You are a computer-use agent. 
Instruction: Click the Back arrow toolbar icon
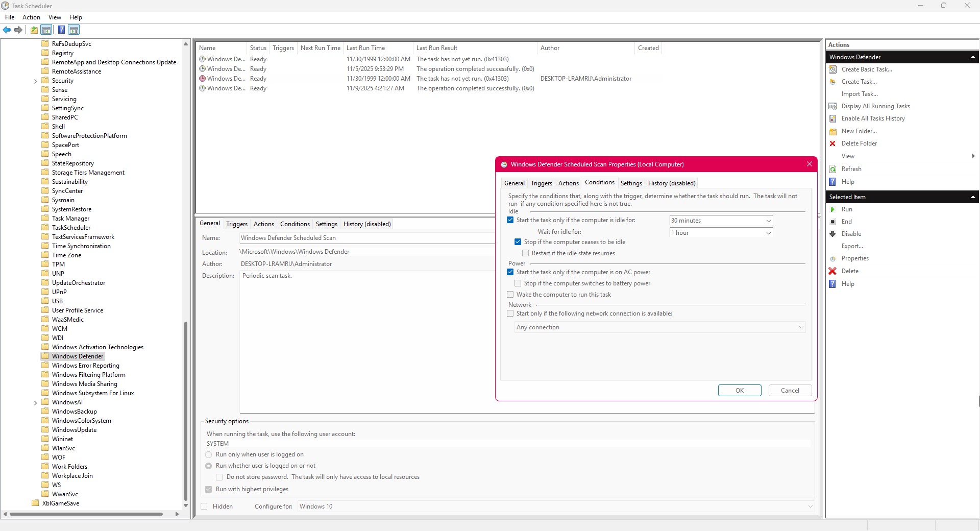click(x=7, y=30)
